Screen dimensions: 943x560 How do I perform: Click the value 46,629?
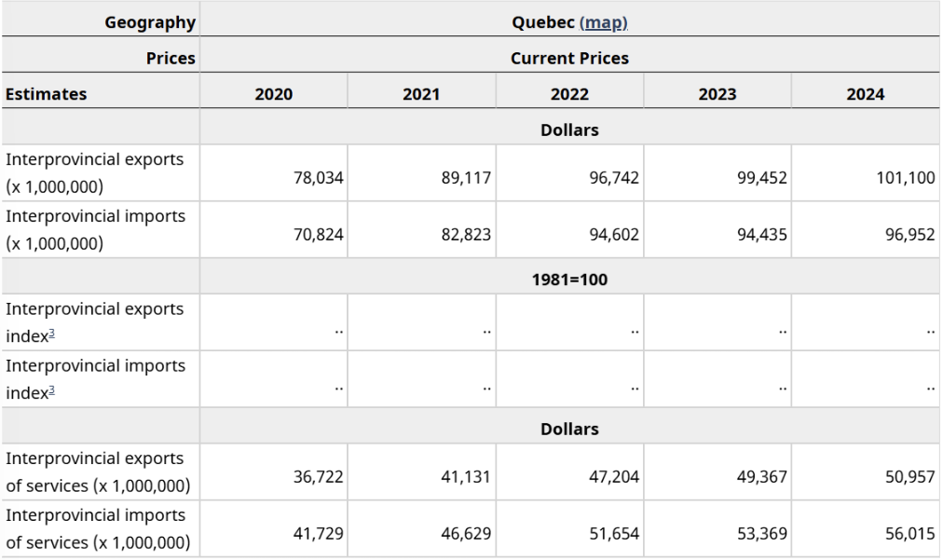click(466, 534)
